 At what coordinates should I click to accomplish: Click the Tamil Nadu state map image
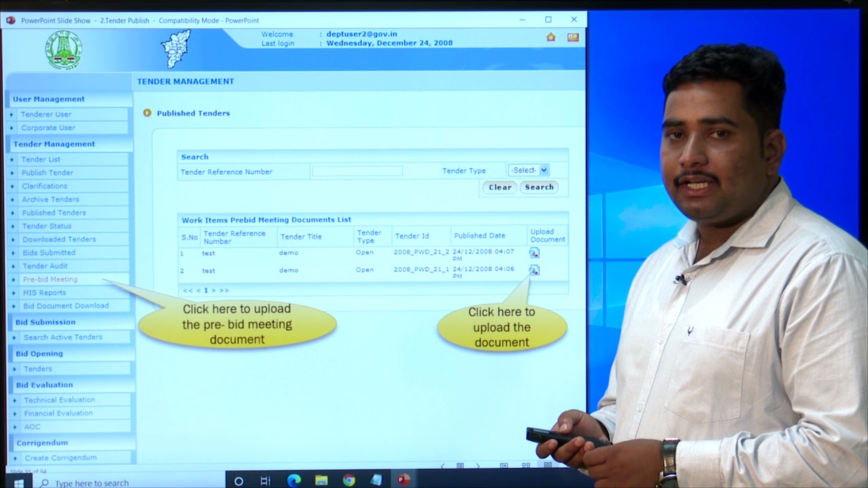pos(176,47)
